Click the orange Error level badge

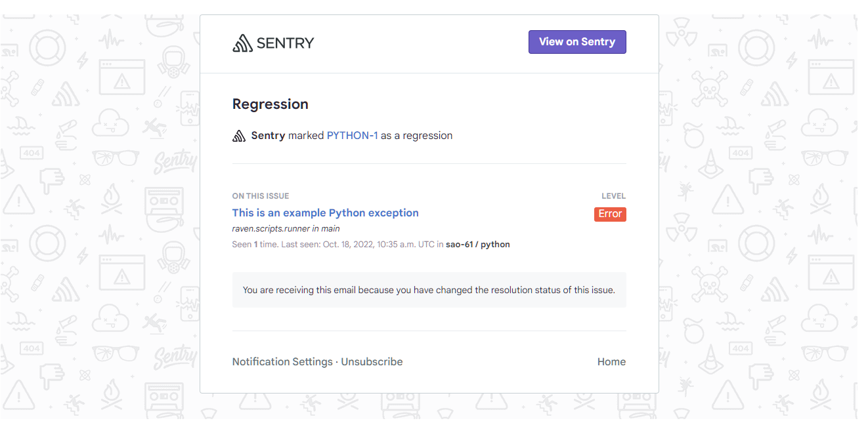(x=610, y=214)
